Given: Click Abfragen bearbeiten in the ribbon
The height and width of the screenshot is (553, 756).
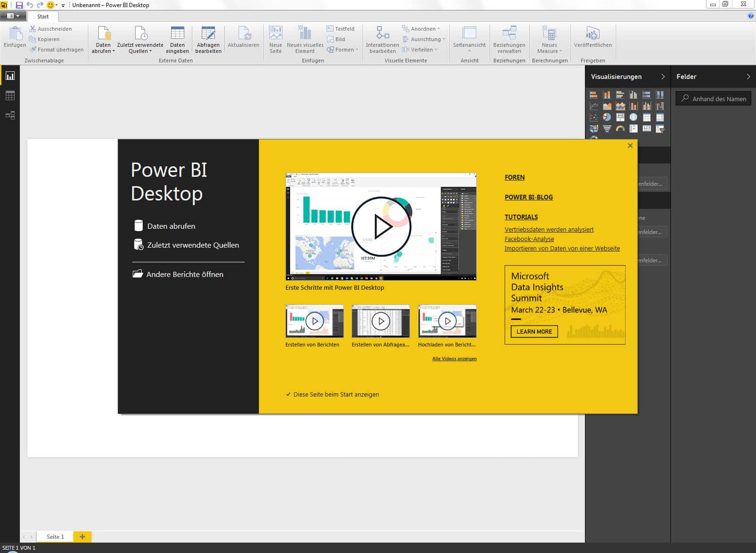Looking at the screenshot, I should pyautogui.click(x=208, y=40).
